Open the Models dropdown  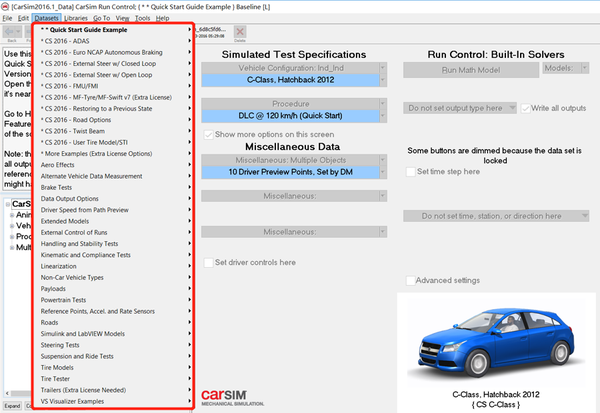tap(566, 68)
